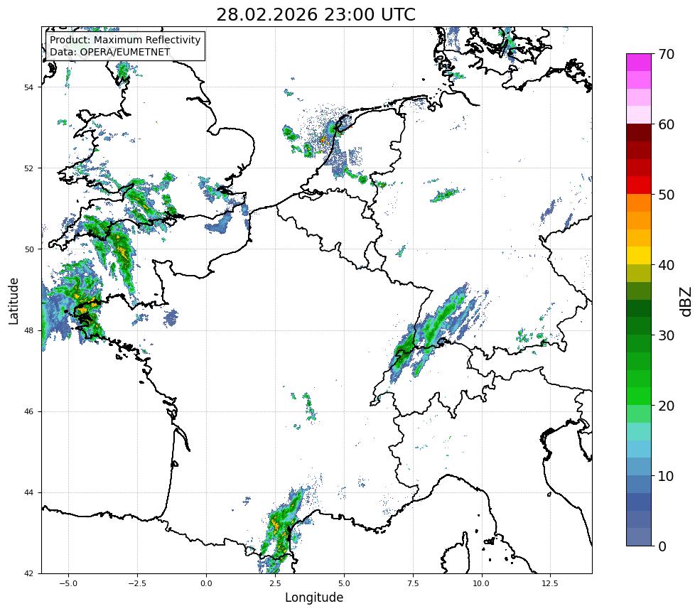700x611 pixels.
Task: Click longitude tick label 2.5
Action: 275,583
